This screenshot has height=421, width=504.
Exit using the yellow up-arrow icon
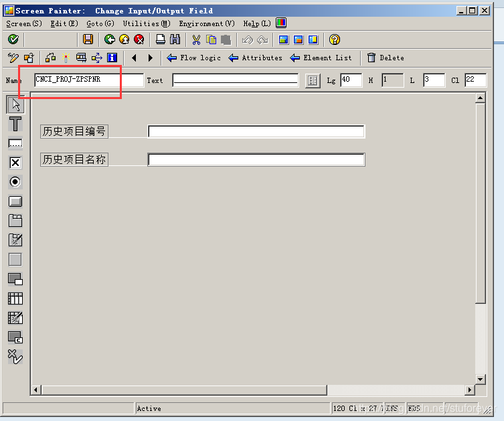pos(124,39)
